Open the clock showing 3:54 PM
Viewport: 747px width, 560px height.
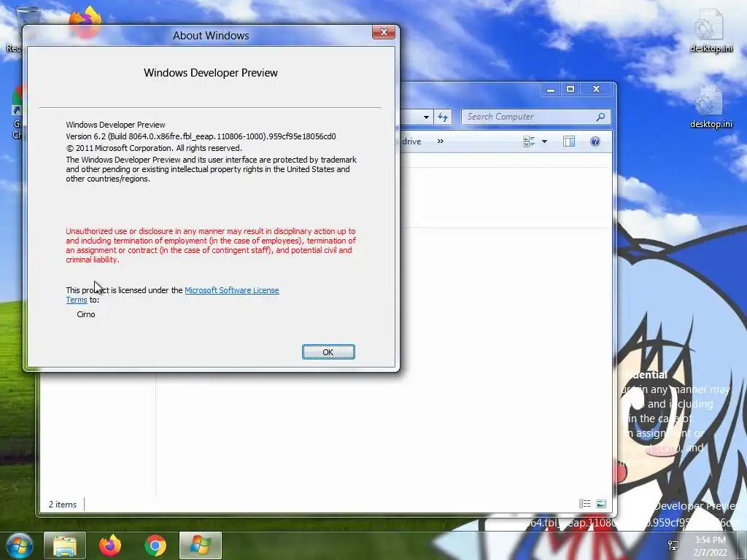711,546
